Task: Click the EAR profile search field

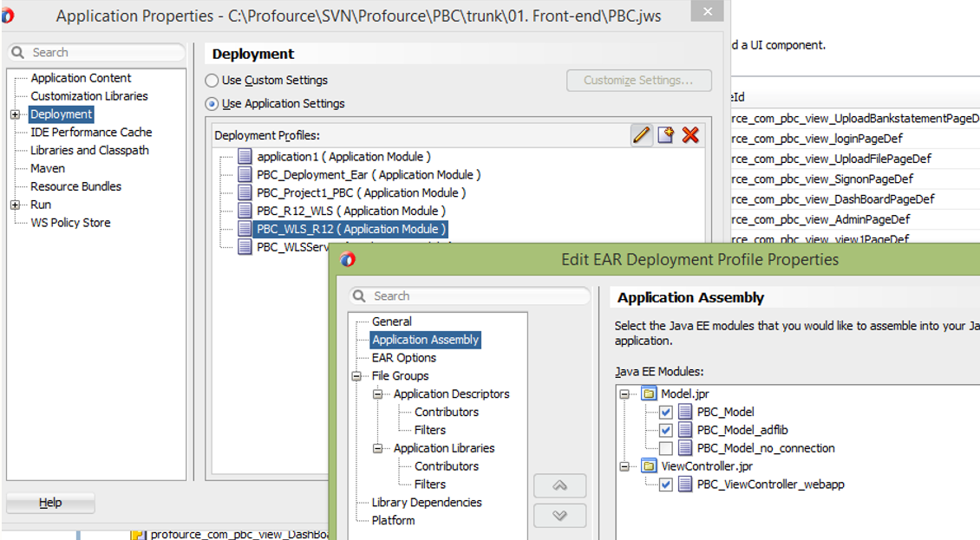Action: [x=470, y=296]
